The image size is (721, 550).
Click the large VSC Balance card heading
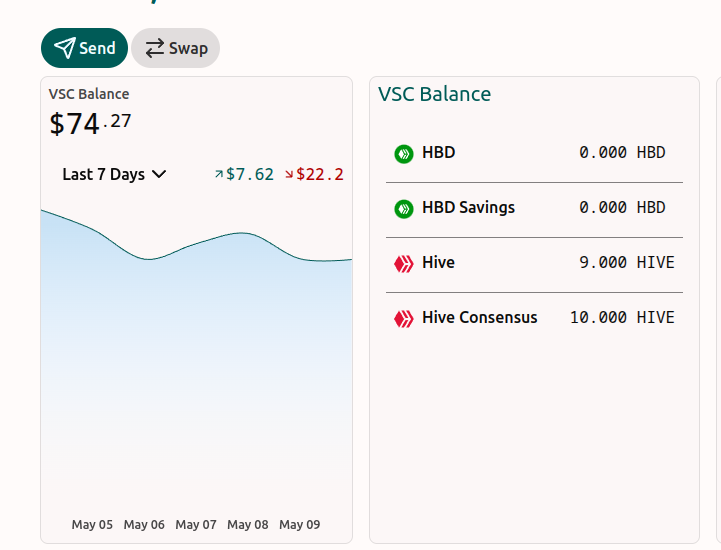click(435, 94)
